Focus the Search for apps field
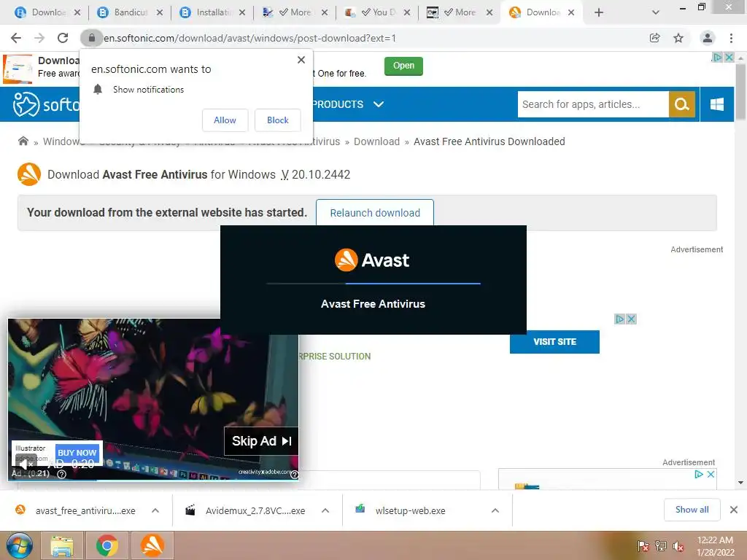 [x=593, y=104]
